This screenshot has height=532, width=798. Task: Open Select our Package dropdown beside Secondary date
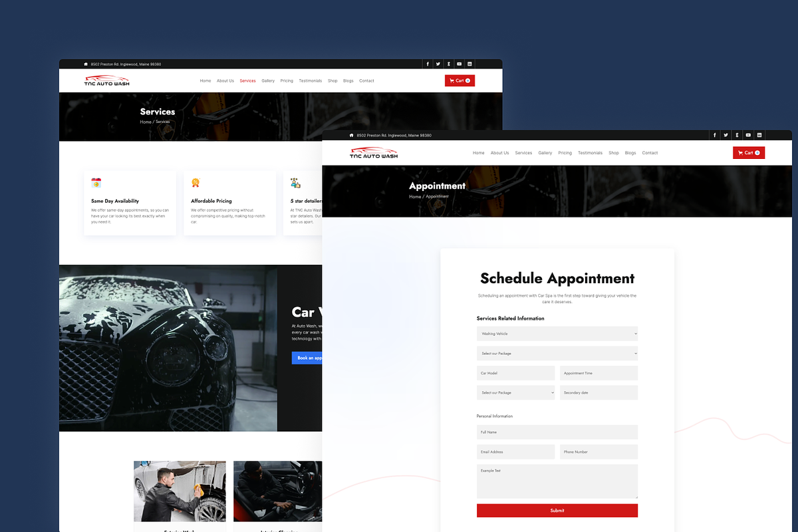coord(515,392)
